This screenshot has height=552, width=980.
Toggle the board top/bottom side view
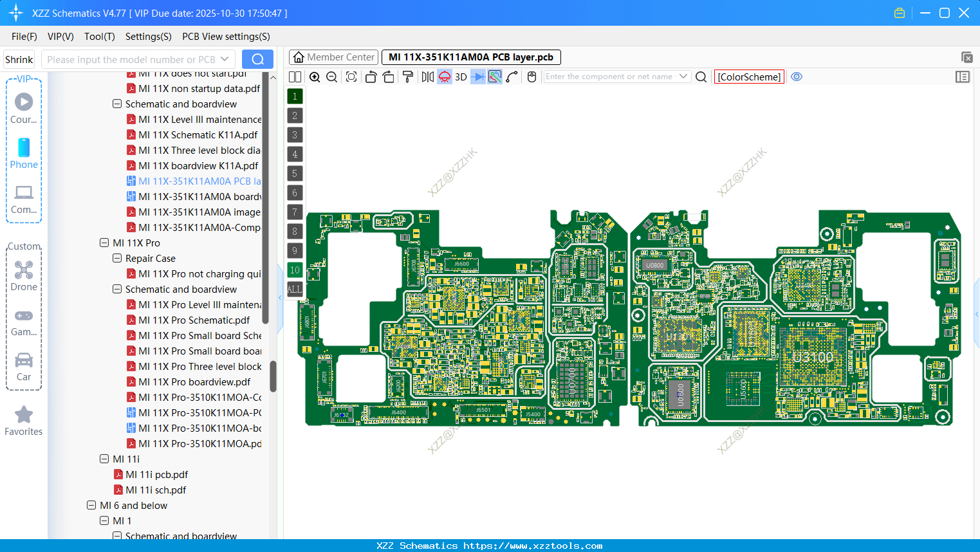click(x=444, y=77)
